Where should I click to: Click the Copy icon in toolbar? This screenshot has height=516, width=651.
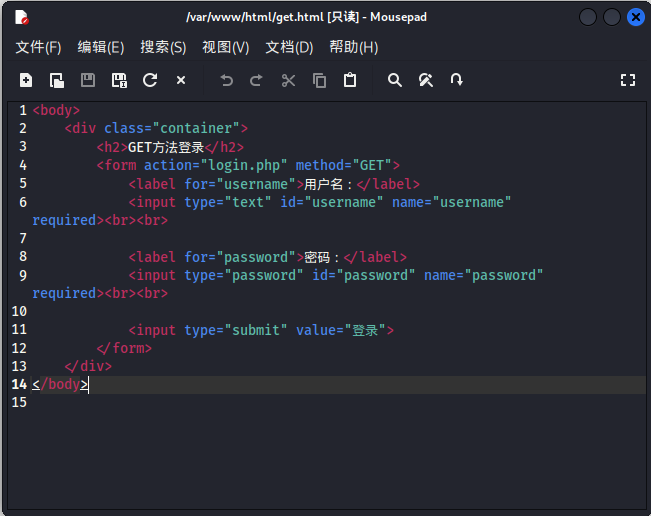319,80
